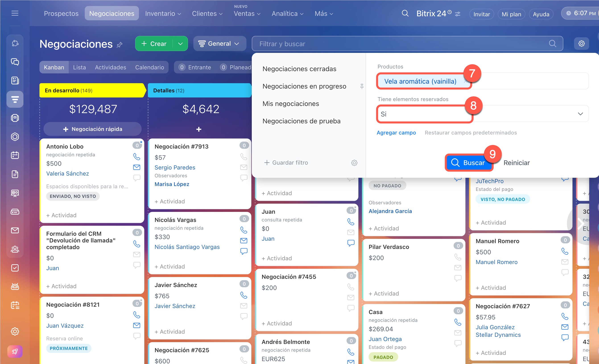Viewport: 599px width, 364px height.
Task: Open filter settings gear next to Guardar filtro
Action: [354, 163]
